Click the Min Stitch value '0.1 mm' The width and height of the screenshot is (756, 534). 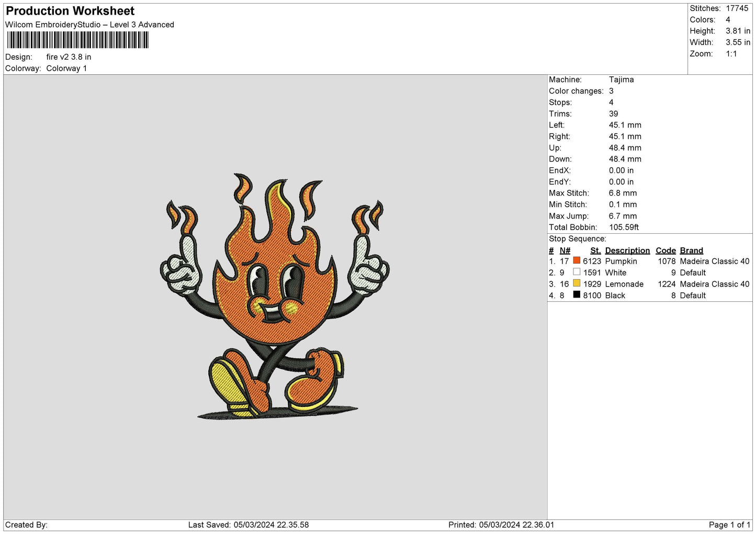coord(623,204)
